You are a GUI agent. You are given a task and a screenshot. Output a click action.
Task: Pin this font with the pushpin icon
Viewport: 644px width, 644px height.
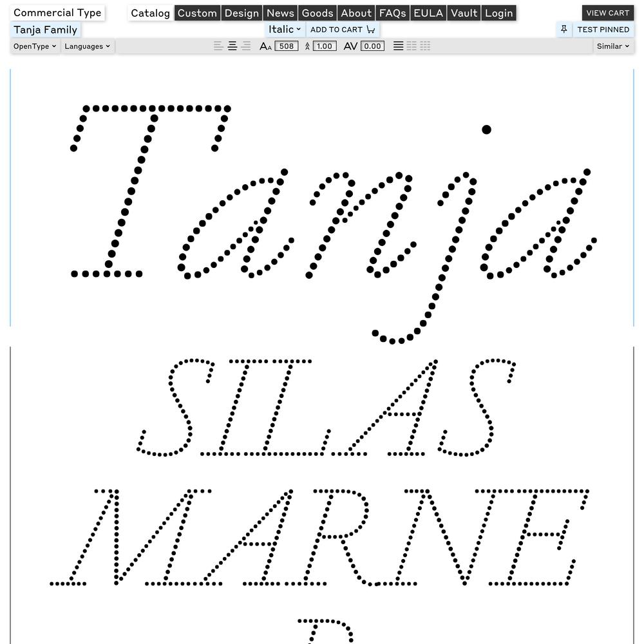[564, 29]
